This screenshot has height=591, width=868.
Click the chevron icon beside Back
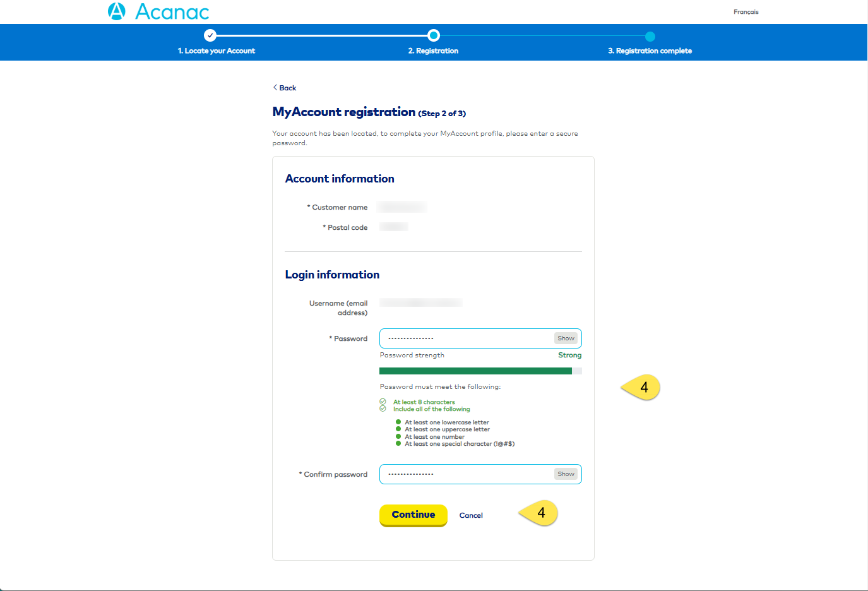275,87
